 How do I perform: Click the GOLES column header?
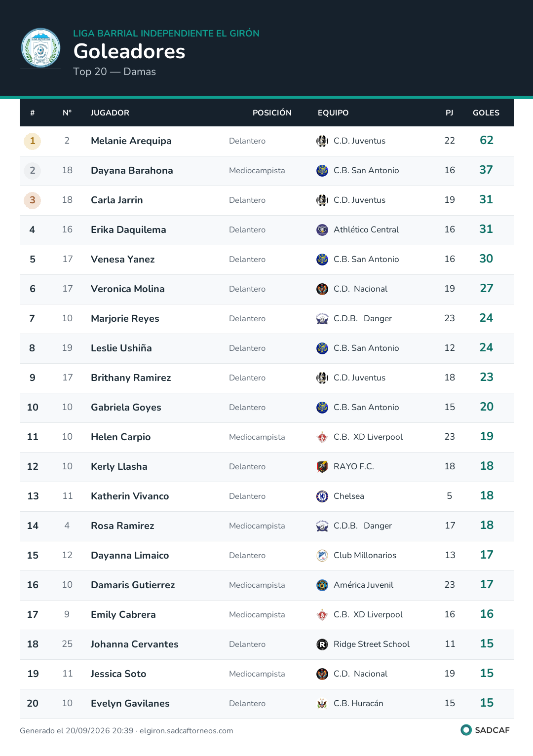coord(486,113)
